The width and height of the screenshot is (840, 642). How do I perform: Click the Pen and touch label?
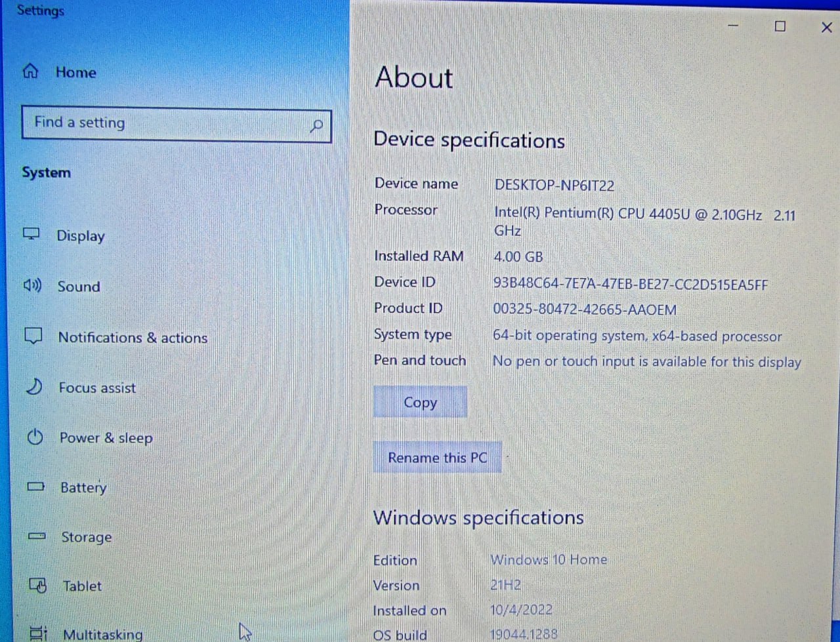420,360
